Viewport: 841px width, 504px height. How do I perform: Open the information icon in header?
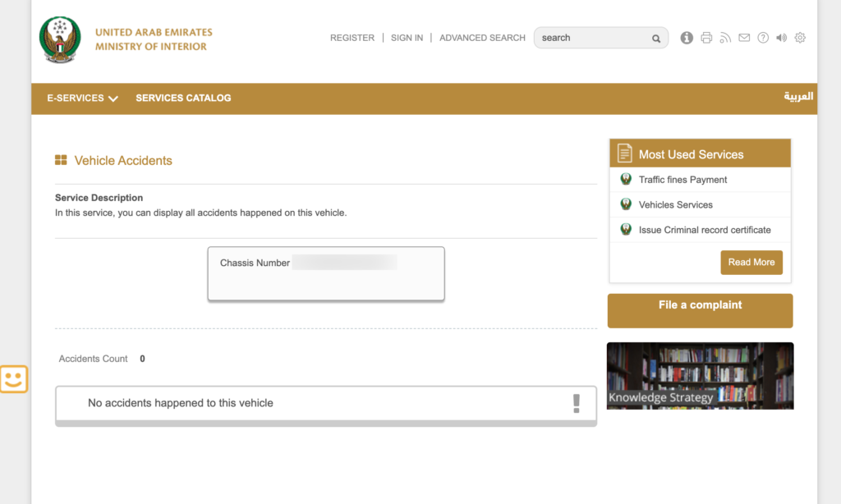(687, 38)
